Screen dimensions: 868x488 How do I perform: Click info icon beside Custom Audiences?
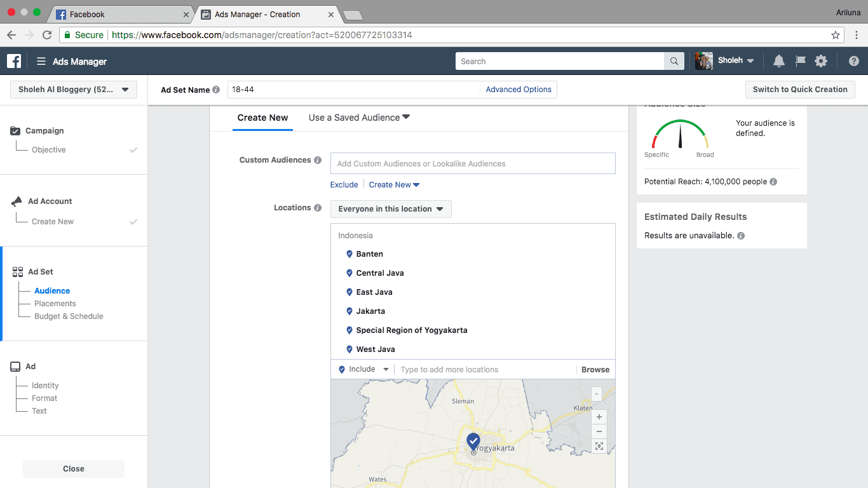pyautogui.click(x=318, y=160)
